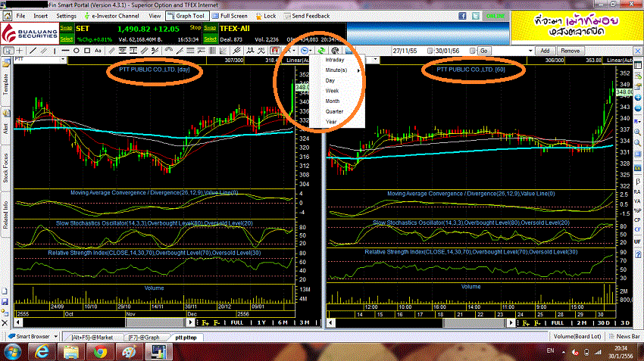Open the right chart symbol dropdown
Screen dimensions: 644x361
(375, 60)
